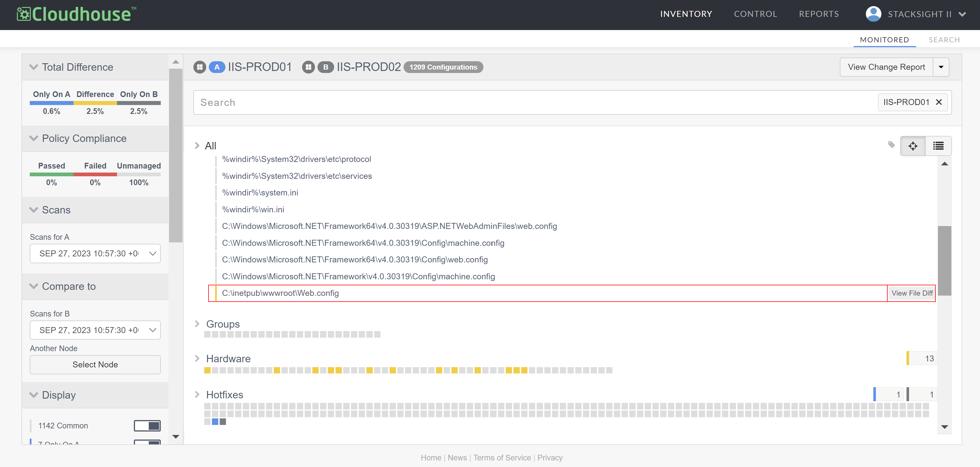Collapse the Compare to section
Image resolution: width=980 pixels, height=467 pixels.
point(34,286)
